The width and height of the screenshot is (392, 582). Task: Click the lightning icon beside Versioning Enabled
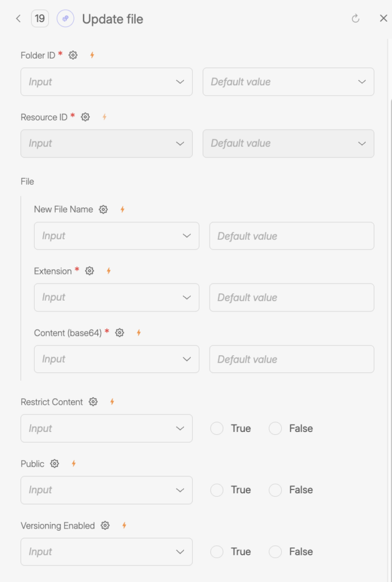click(124, 526)
